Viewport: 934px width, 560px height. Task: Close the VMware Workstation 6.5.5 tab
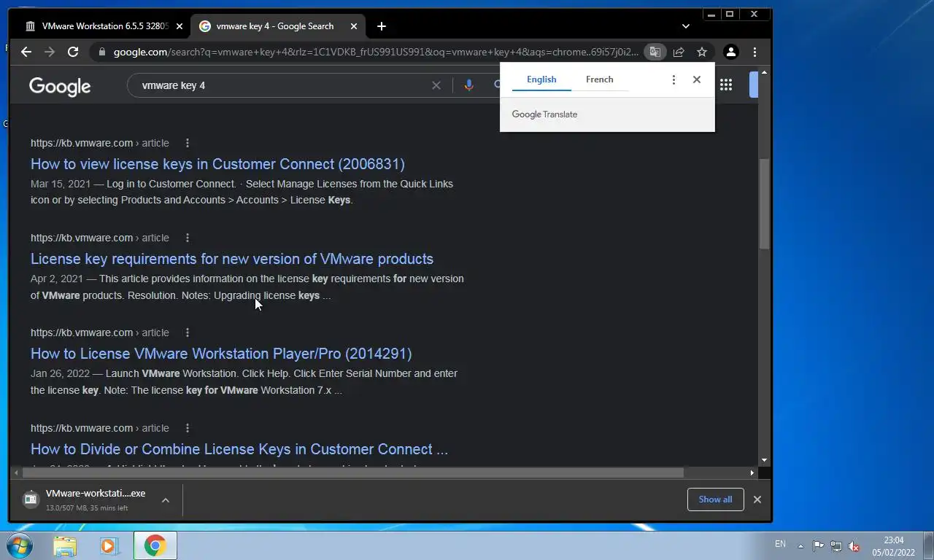coord(180,26)
